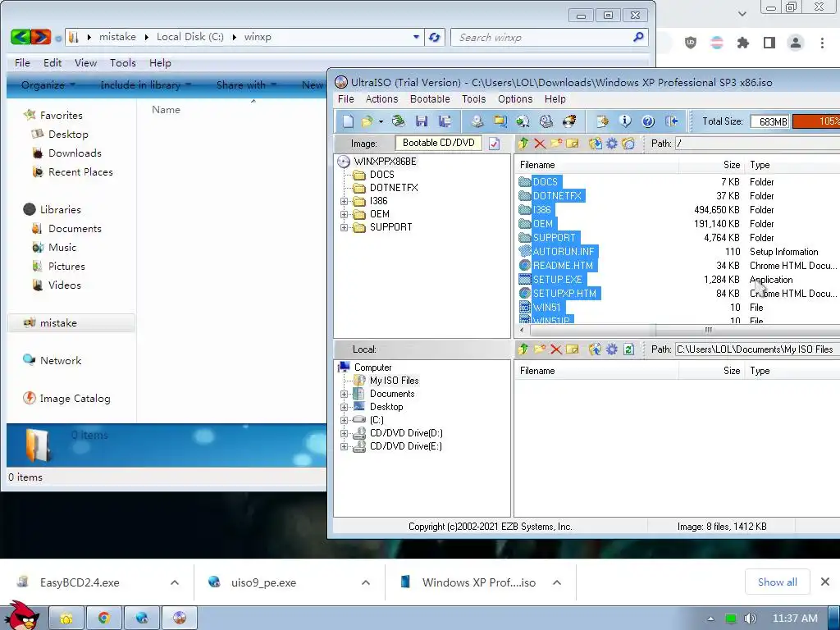The image size is (840, 630).
Task: Click the Rename icon in image pane toolbar
Action: point(572,143)
